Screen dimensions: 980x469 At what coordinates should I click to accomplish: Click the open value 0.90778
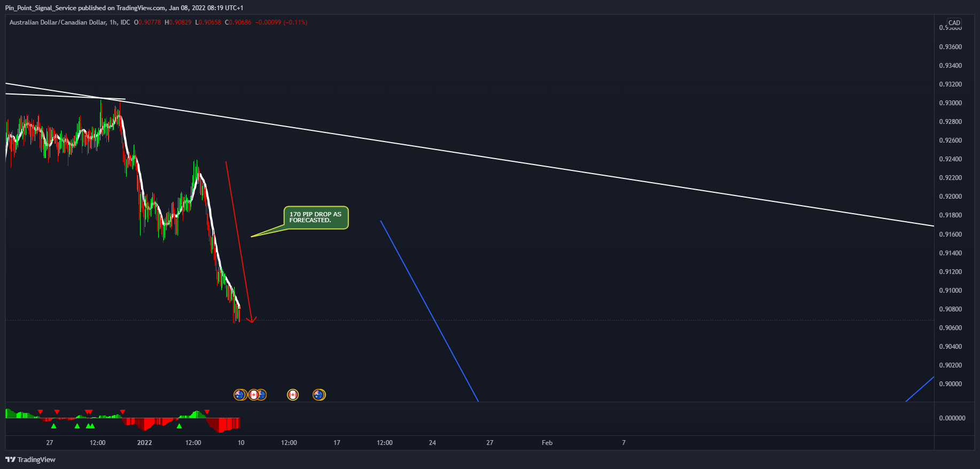tap(149, 22)
